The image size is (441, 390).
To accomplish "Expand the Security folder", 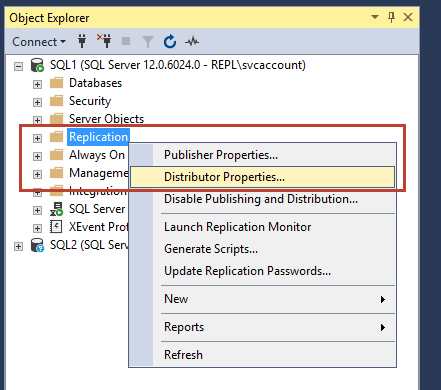I will click(x=37, y=102).
